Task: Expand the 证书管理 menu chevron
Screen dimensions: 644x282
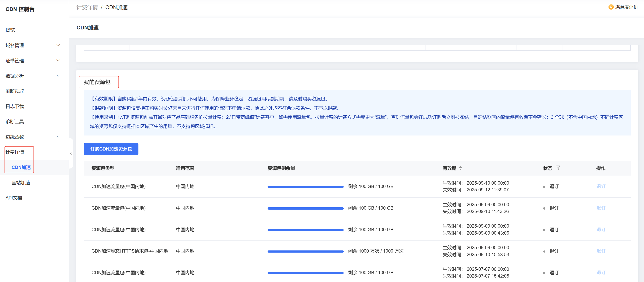Action: [x=58, y=61]
